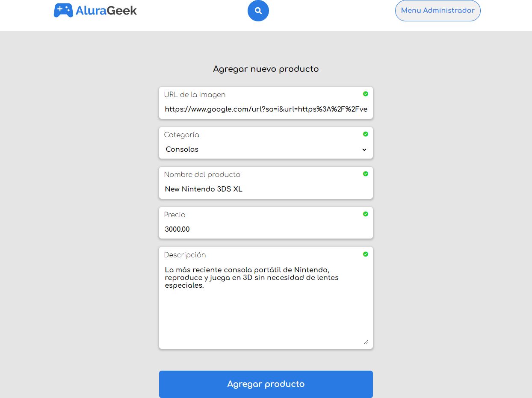Click the checkmark icon next to Precio
Viewport: 532px width, 398px height.
(366, 214)
